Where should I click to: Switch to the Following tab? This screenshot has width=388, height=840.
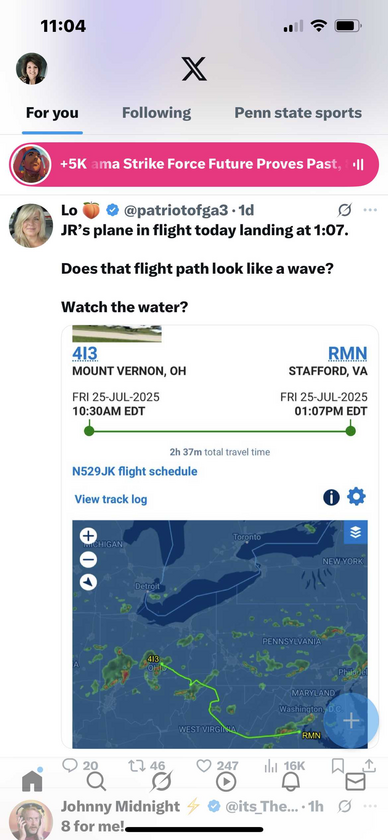coord(156,113)
